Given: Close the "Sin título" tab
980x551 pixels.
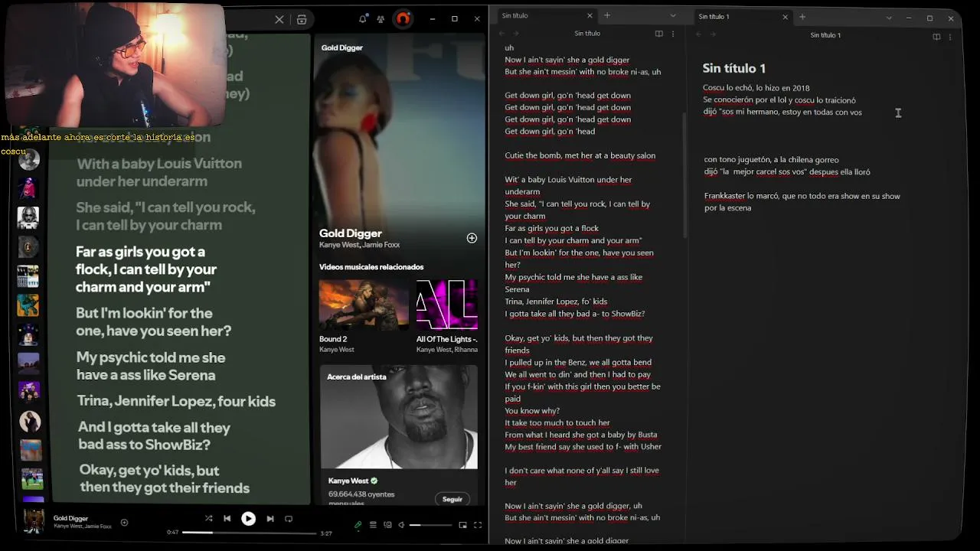Looking at the screenshot, I should pos(590,15).
